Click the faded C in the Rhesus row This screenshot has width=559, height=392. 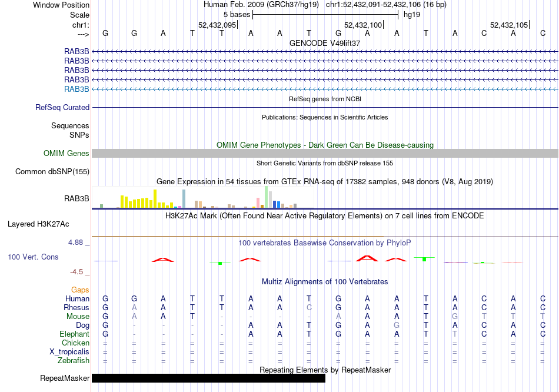point(309,307)
